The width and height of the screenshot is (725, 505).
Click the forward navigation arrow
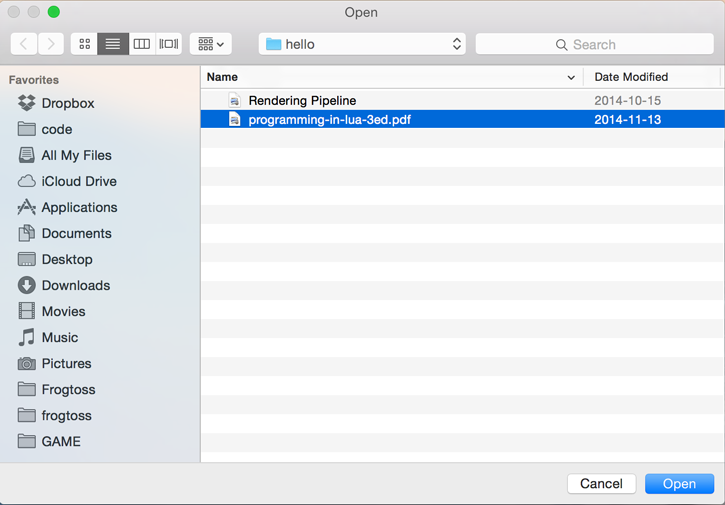(51, 44)
